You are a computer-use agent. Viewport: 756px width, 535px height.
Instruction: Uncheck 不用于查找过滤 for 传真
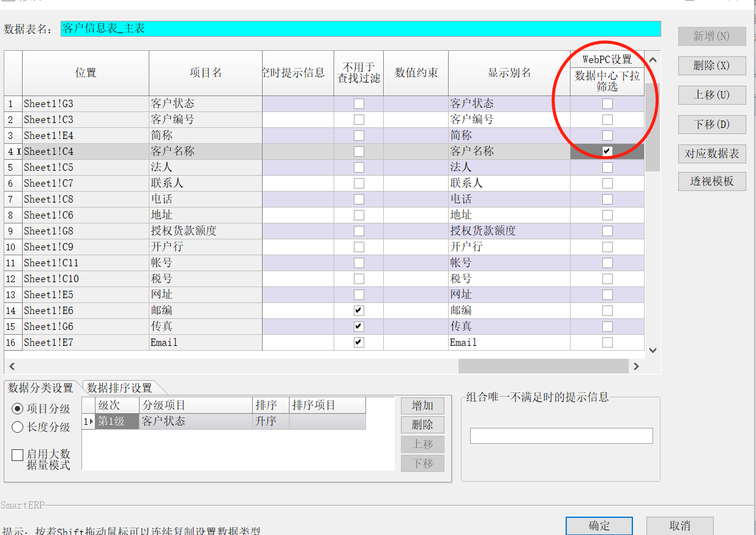[359, 326]
